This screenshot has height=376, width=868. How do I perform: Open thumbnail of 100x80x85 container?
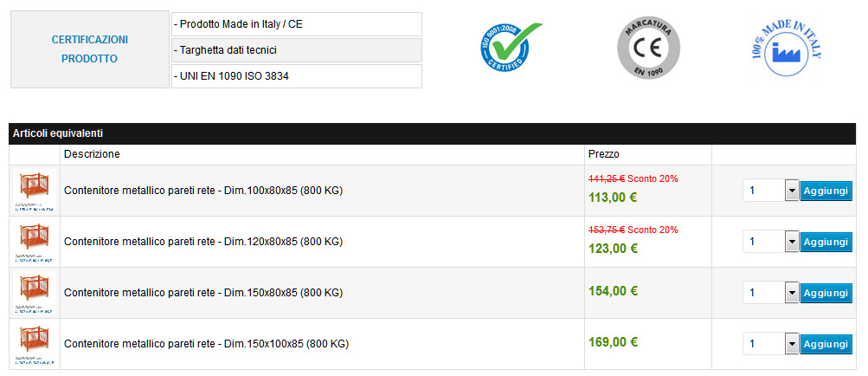coord(35,191)
